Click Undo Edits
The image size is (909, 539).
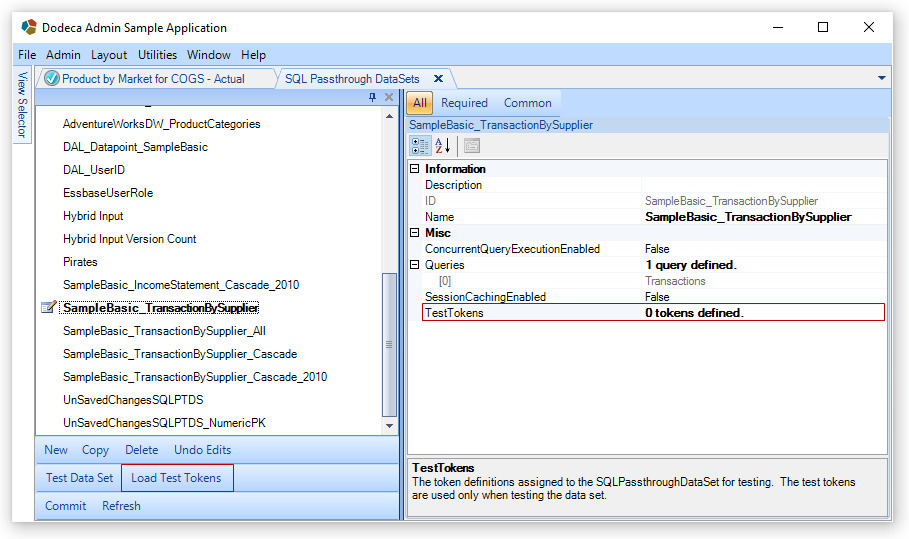click(202, 450)
